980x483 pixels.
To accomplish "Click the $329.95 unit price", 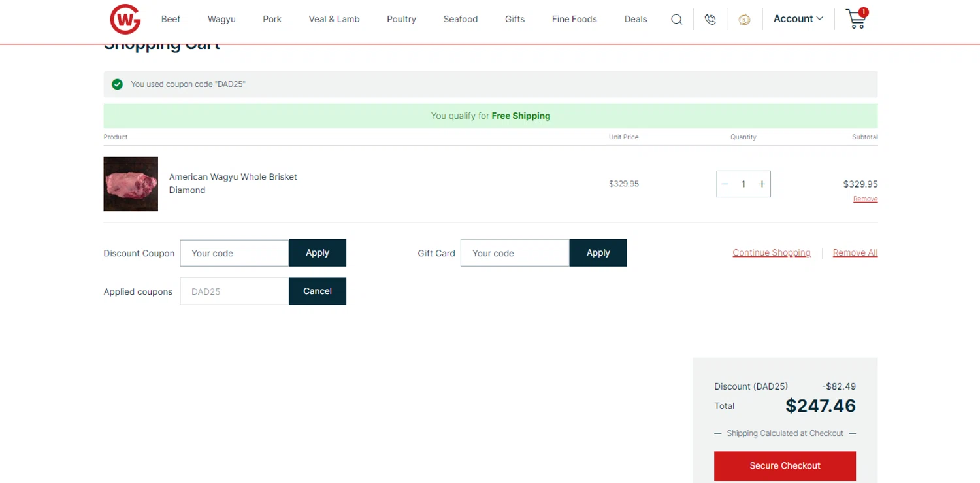I will pyautogui.click(x=624, y=184).
